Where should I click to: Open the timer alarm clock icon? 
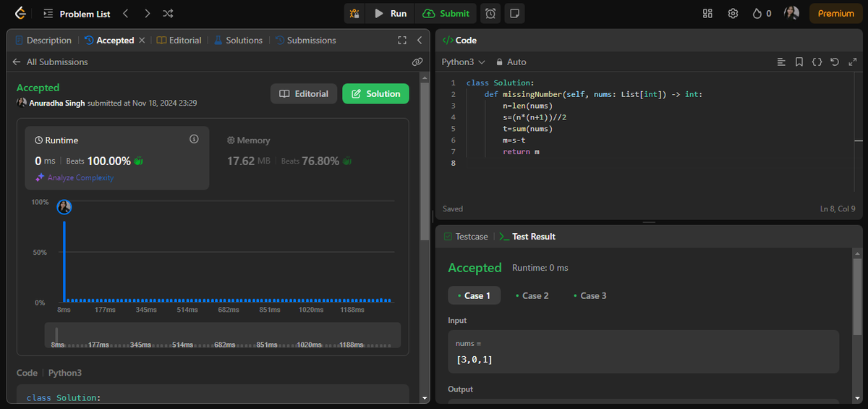click(490, 13)
